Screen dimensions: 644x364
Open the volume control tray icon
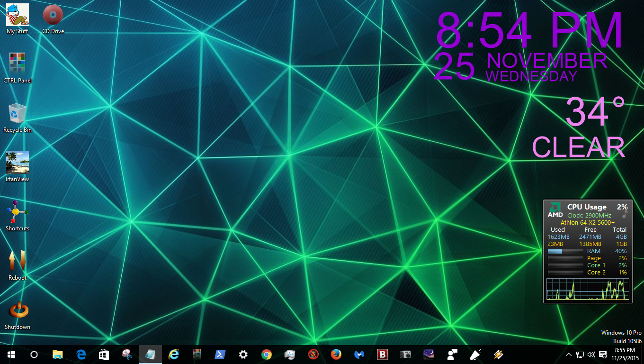(x=591, y=355)
